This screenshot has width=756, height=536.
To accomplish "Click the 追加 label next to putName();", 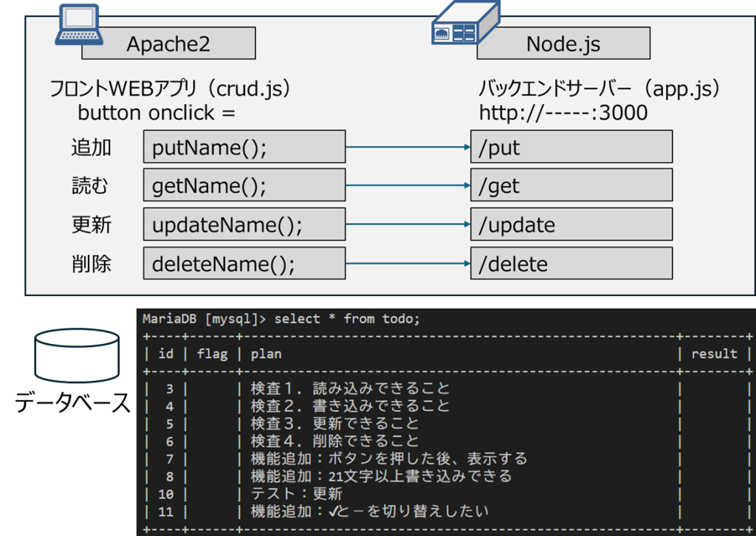I will [92, 147].
